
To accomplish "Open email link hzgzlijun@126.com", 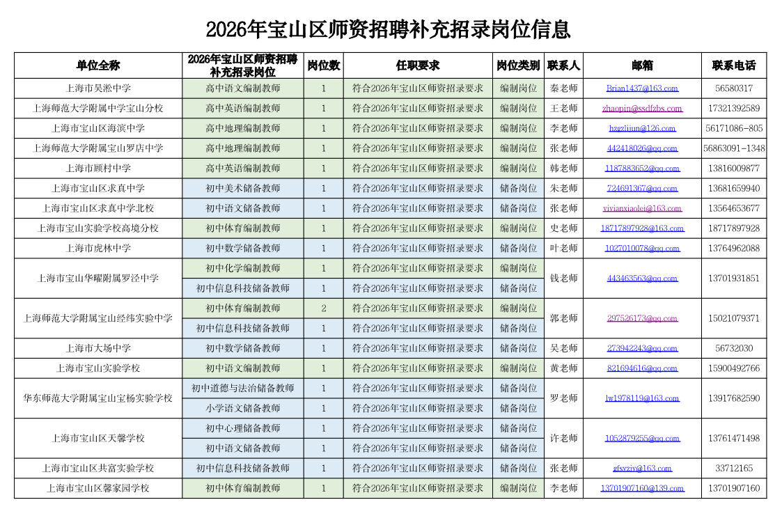I will coord(642,128).
